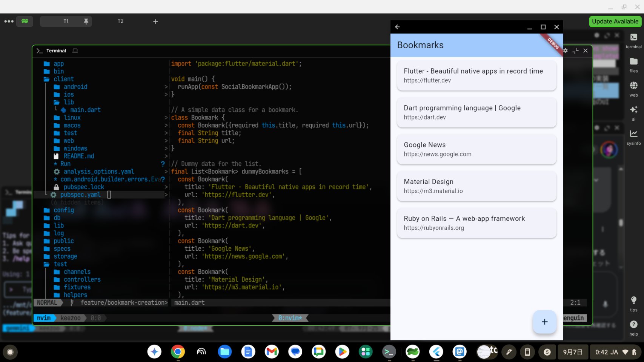
Task: Expand the windows folder
Action: pyautogui.click(x=71, y=149)
